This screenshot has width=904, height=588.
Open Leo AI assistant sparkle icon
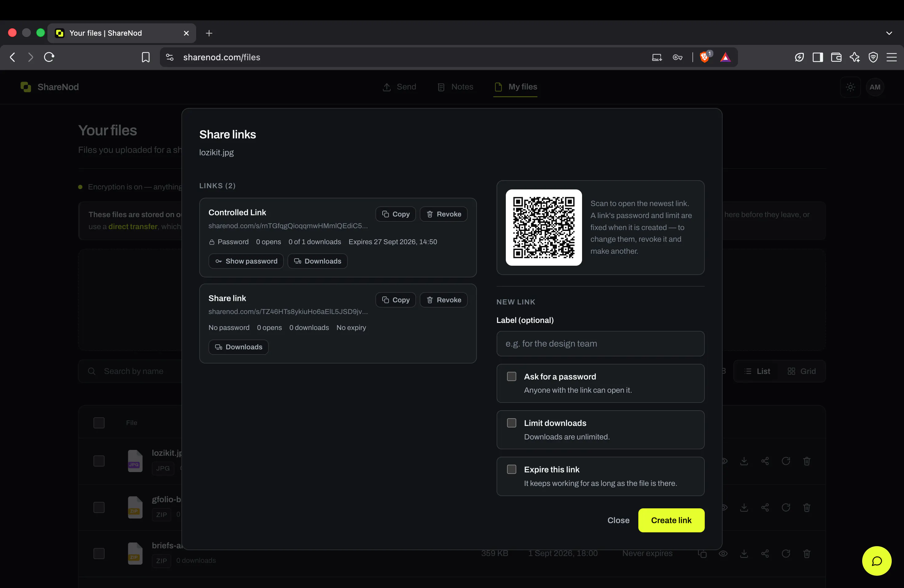pos(854,57)
